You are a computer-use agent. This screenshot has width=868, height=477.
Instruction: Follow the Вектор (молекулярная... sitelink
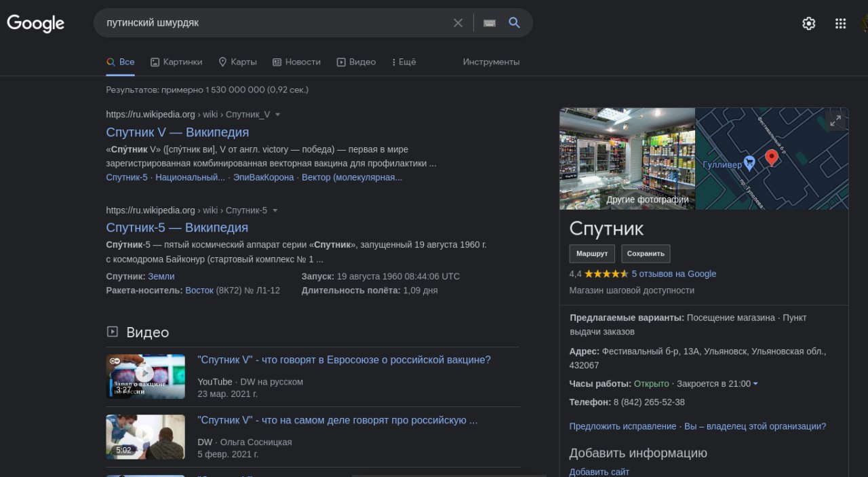click(x=352, y=177)
